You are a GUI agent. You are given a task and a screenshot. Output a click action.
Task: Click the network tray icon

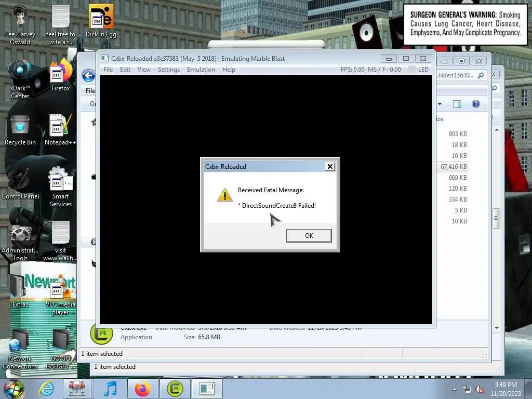point(467,389)
